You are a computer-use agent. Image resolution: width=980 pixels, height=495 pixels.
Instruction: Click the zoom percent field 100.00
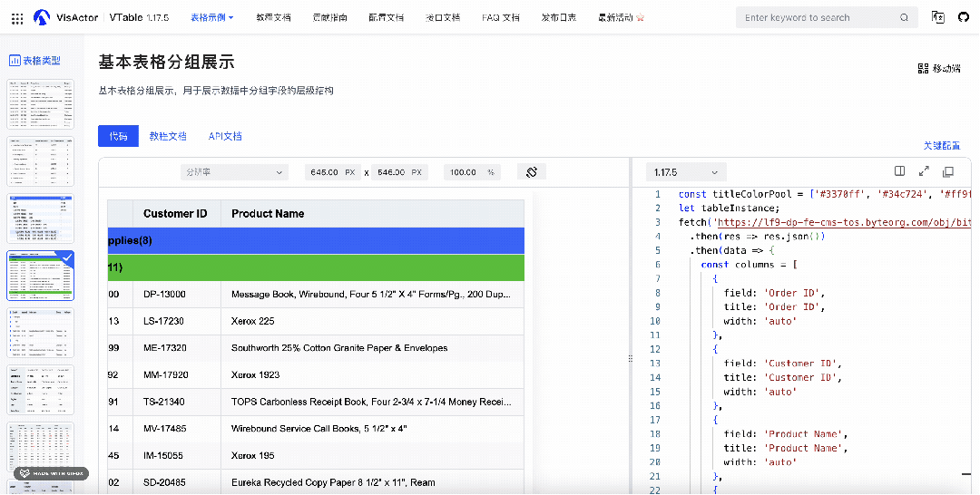click(473, 172)
